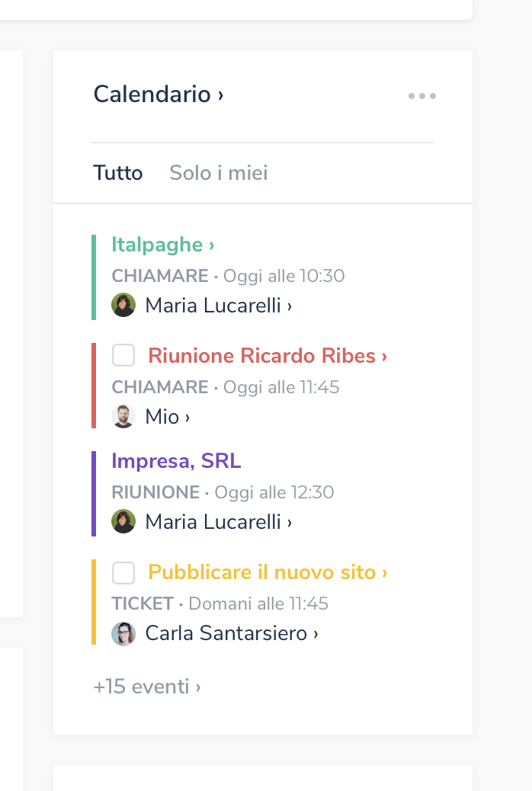532x791 pixels.
Task: Click the yellow color bar beside Pubblicare
Action: tap(94, 602)
